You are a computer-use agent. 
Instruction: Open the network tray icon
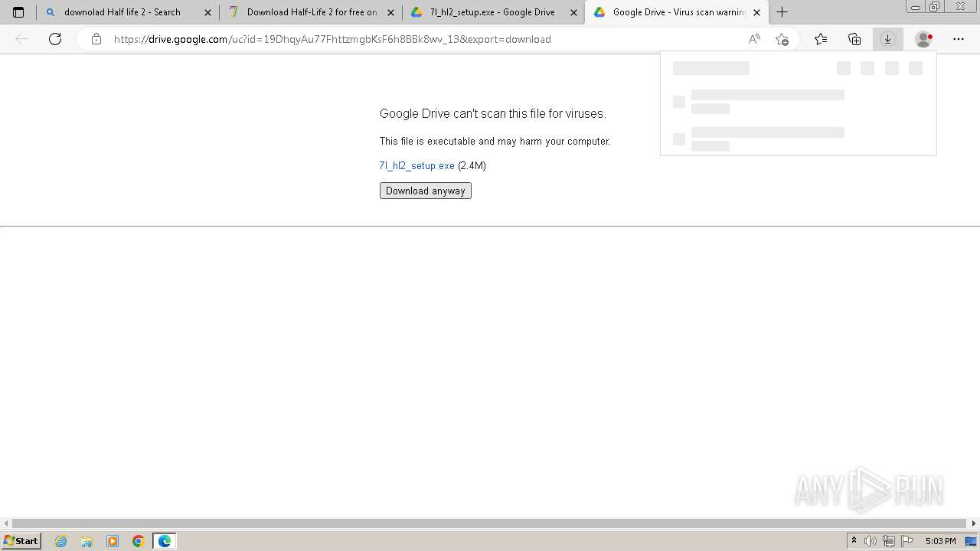click(889, 541)
